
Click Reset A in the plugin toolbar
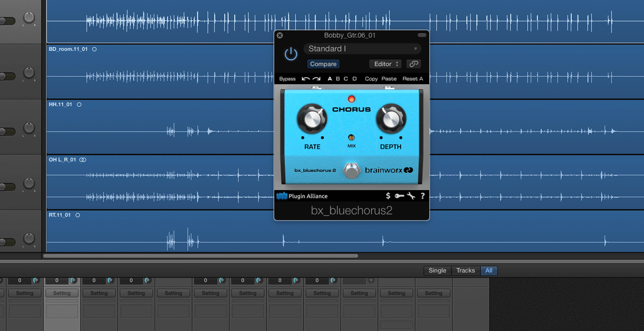(413, 79)
